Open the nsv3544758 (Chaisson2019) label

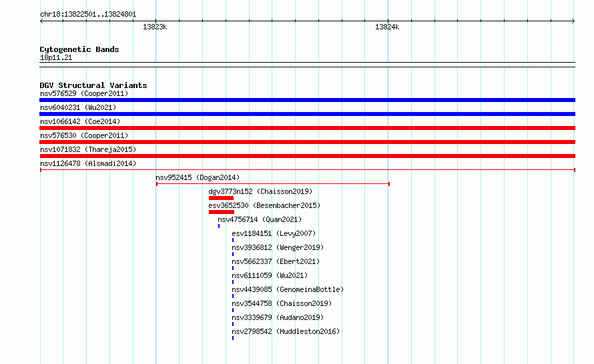pos(282,303)
